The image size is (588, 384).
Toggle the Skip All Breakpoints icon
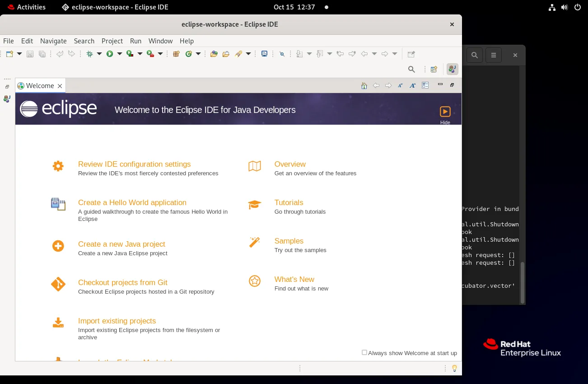[x=282, y=54]
